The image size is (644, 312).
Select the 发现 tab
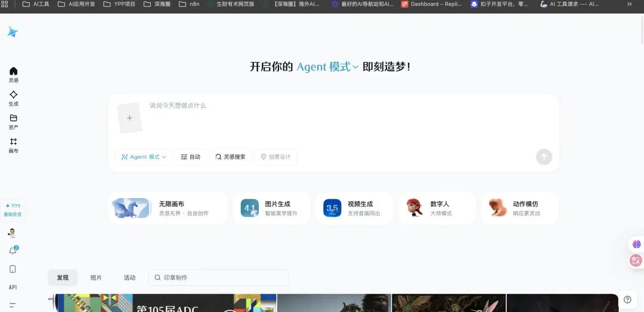point(63,277)
